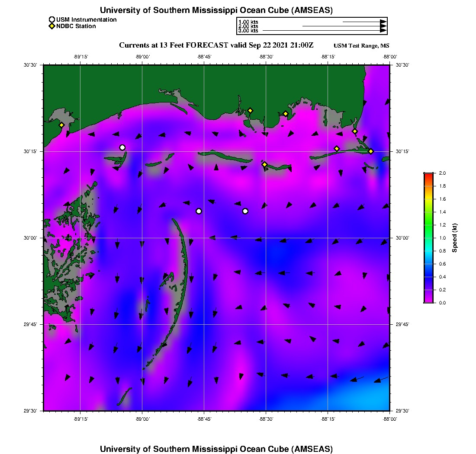Viewport: 476px width, 454px height.
Task: Click the red top of the speed colorbar
Action: [x=428, y=174]
